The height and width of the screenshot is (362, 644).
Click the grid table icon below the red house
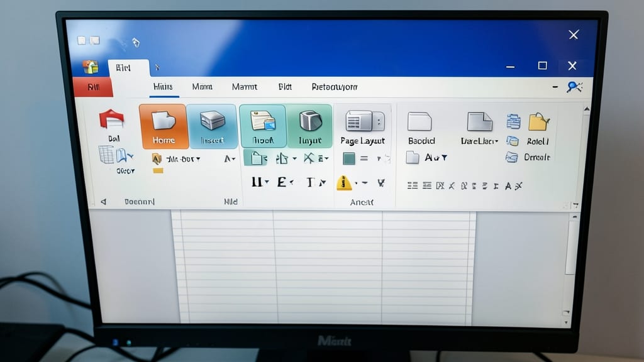106,155
